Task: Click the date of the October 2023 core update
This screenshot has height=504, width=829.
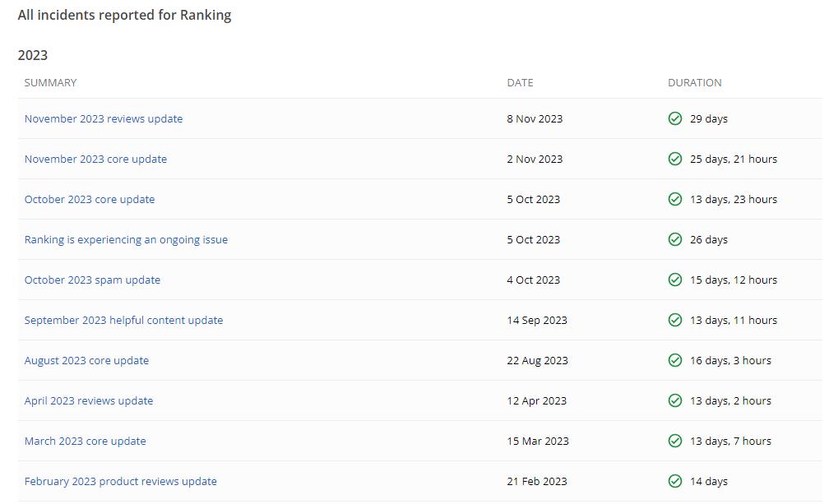Action: click(534, 199)
